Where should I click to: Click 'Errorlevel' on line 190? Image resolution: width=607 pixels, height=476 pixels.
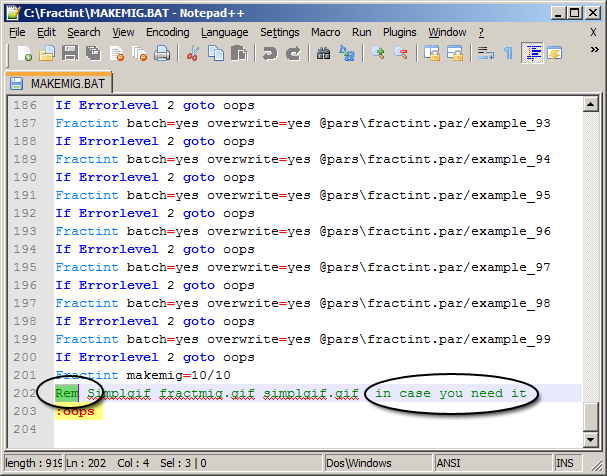[x=118, y=177]
